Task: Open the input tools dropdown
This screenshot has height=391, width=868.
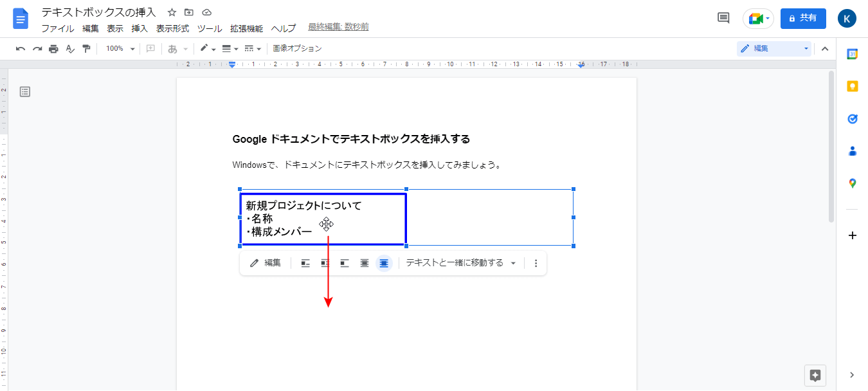Action: point(177,49)
